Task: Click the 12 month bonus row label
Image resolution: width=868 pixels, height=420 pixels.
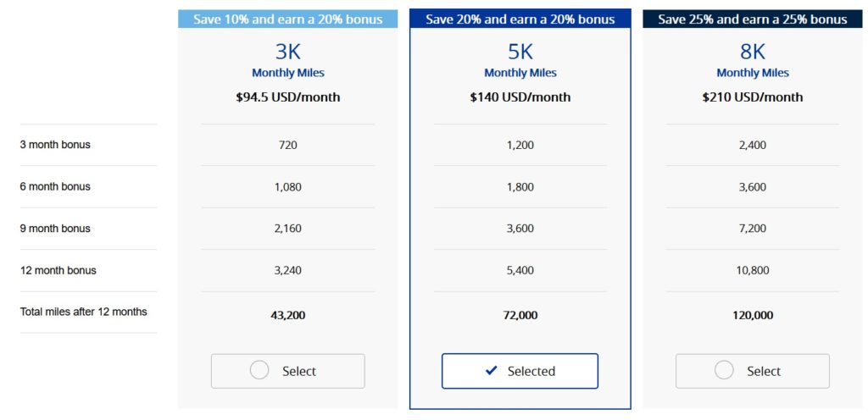Action: pyautogui.click(x=58, y=271)
